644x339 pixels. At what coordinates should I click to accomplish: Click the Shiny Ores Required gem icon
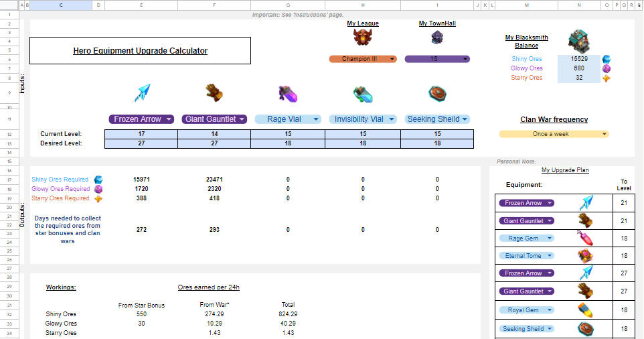pyautogui.click(x=98, y=180)
